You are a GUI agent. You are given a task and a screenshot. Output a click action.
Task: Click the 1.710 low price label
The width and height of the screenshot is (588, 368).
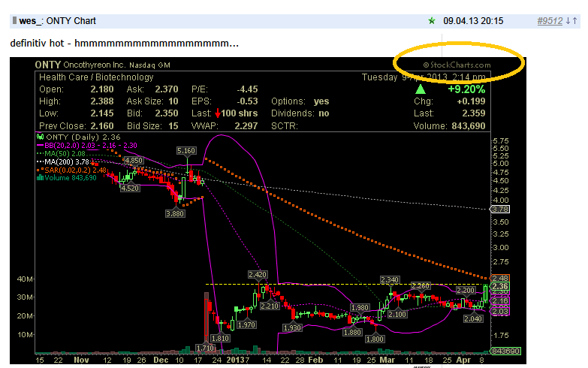pos(205,348)
